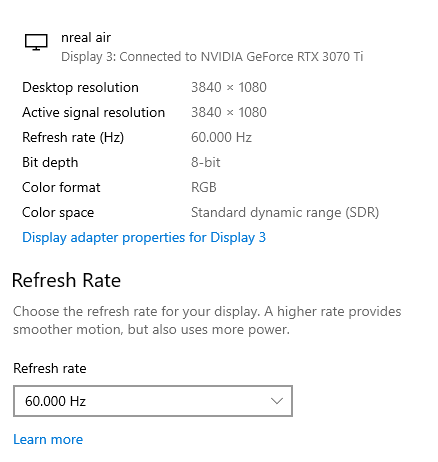Click the Color format label
Viewport: 438px width, 462px height.
tap(61, 188)
